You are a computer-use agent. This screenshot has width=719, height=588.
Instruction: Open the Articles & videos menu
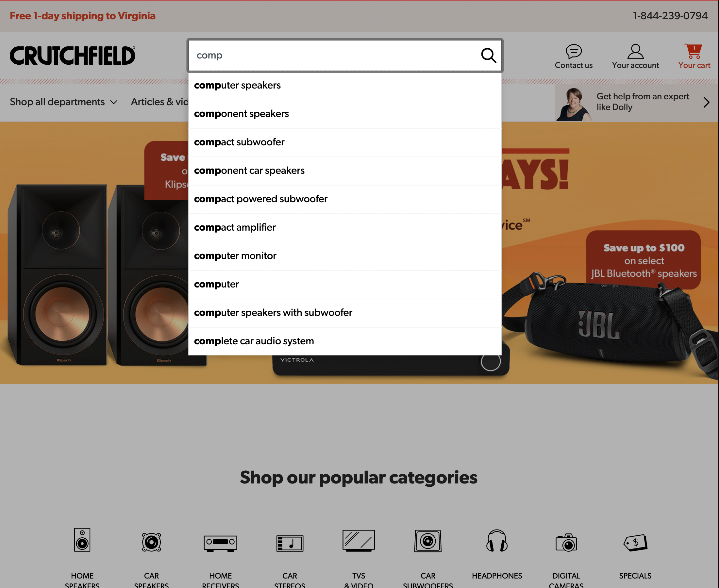coord(159,102)
